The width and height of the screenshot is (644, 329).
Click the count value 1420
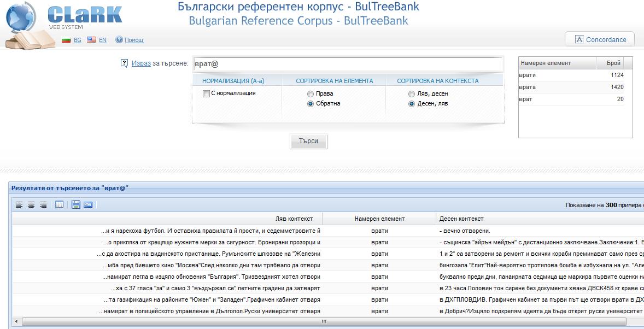pos(617,87)
